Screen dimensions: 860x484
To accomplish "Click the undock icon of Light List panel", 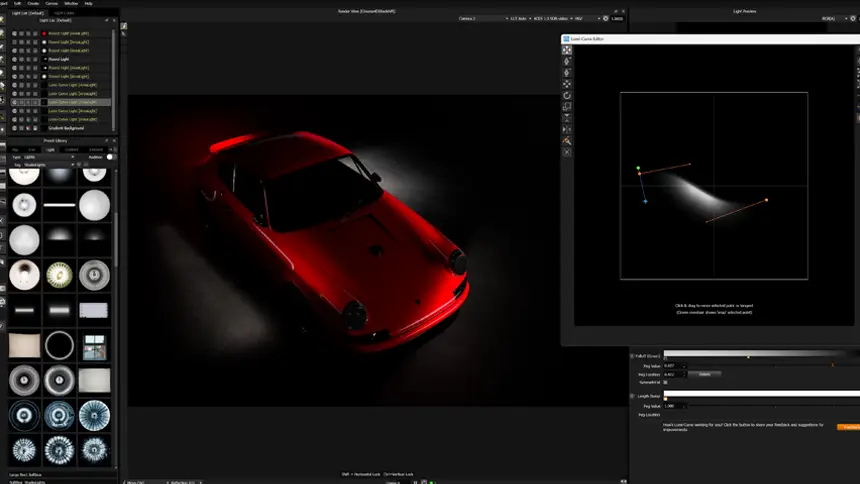I will (x=107, y=20).
